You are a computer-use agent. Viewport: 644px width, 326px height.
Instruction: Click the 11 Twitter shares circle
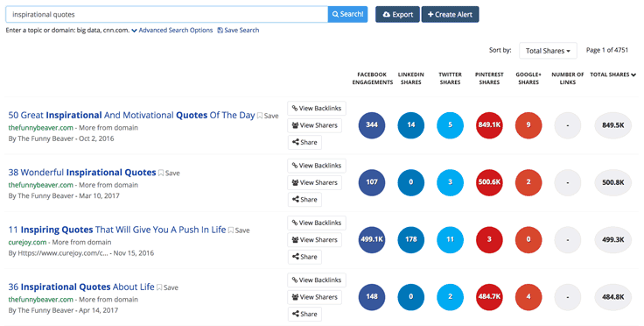click(x=450, y=239)
